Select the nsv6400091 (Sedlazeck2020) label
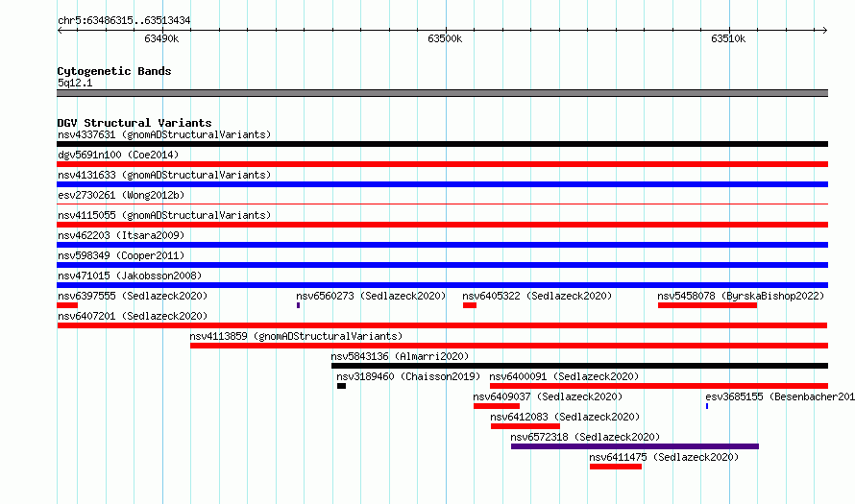This screenshot has width=855, height=504. tap(564, 376)
